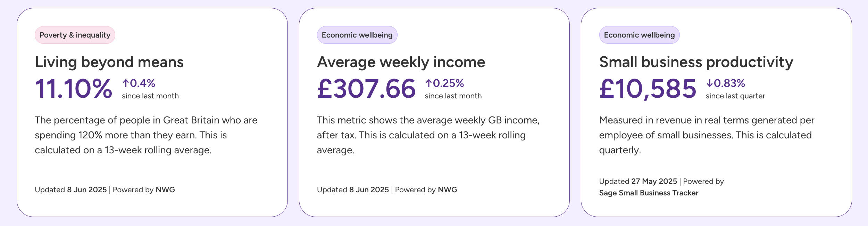
Task: Click the description about average weekly GB income
Action: [428, 135]
